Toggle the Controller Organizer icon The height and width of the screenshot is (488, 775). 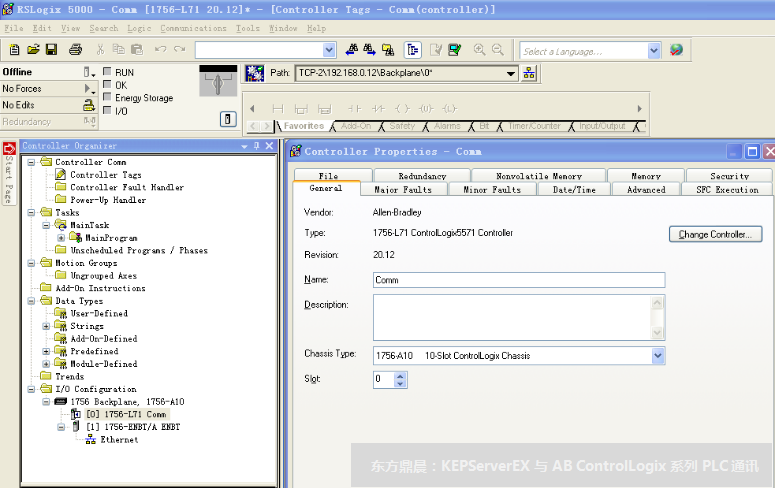413,49
